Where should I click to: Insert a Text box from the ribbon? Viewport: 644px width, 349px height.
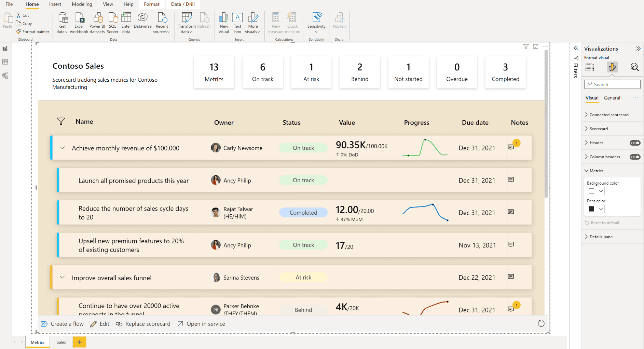click(x=237, y=18)
